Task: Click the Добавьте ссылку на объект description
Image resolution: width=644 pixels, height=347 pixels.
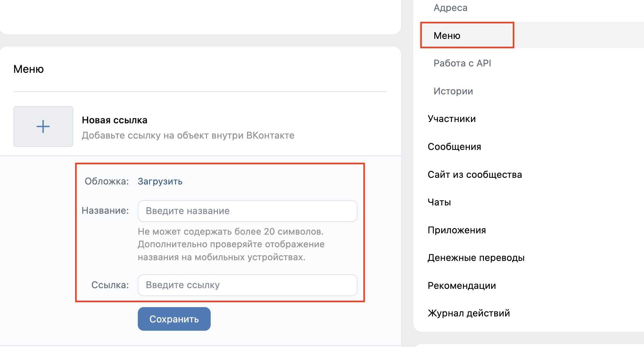Action: (188, 136)
